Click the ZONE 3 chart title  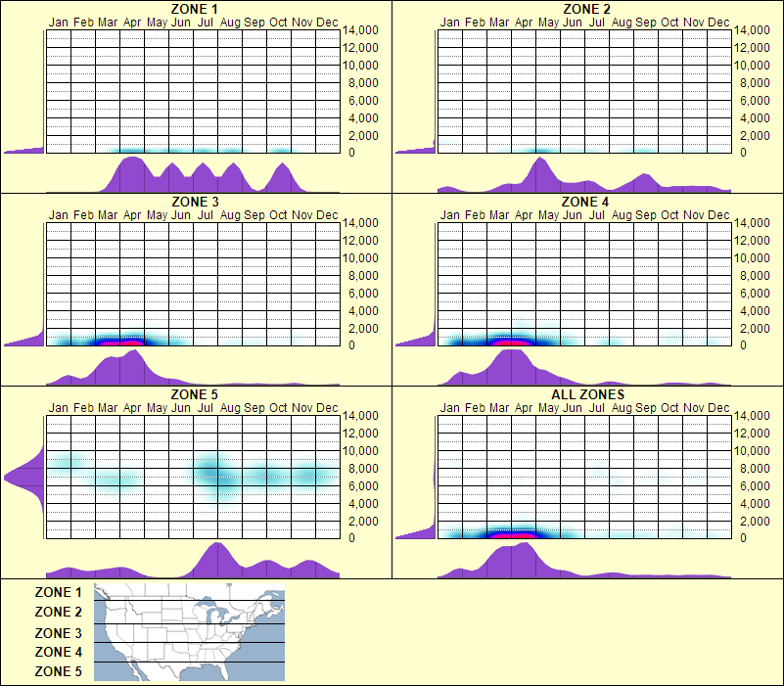tap(195, 202)
